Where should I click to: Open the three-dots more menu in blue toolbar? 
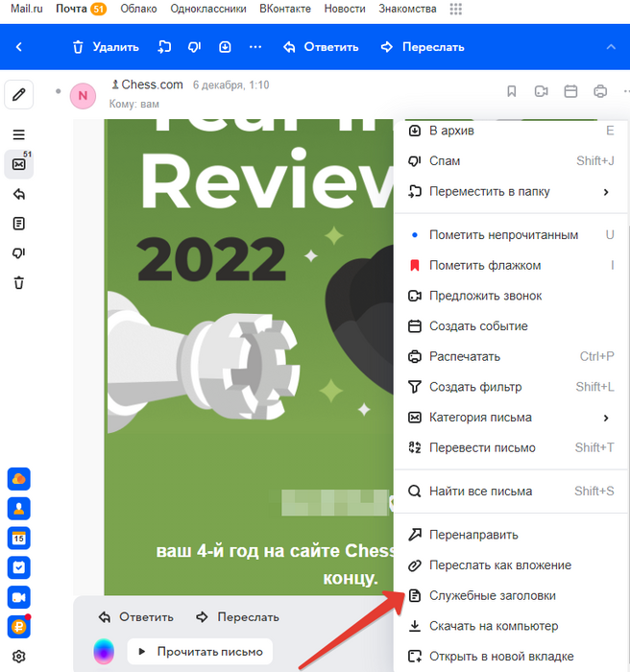pos(255,47)
